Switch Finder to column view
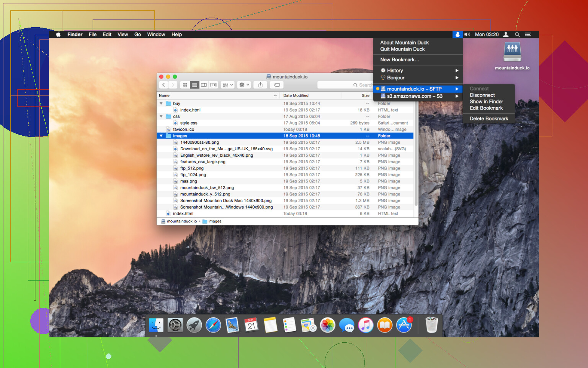Screen dimensions: 588x368 click(204, 85)
